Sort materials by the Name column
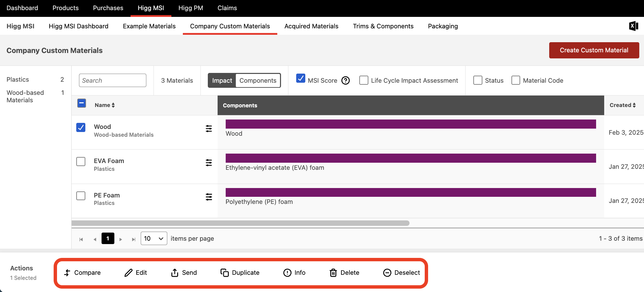 (105, 105)
